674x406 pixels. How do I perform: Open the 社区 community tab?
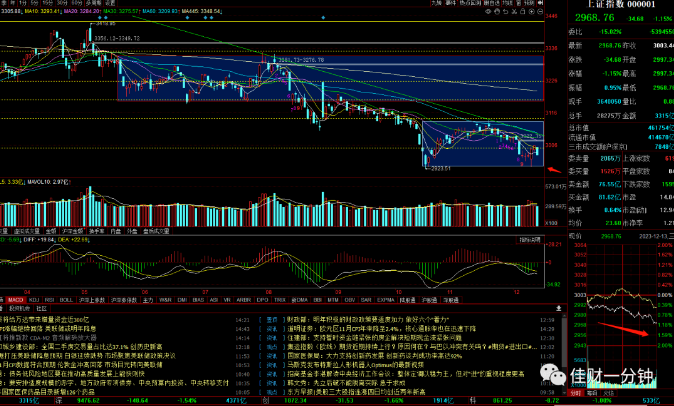[x=42, y=308]
